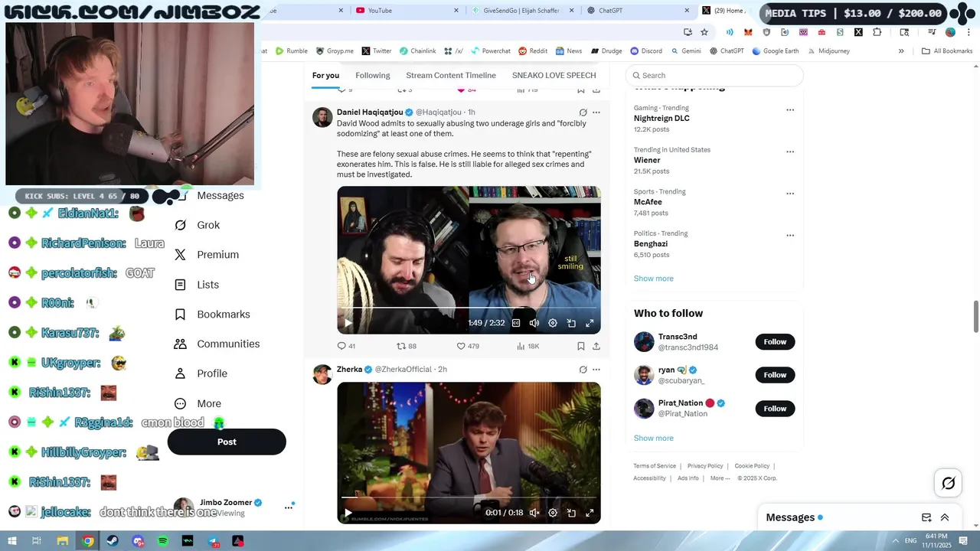Viewport: 980px width, 551px height.
Task: Toggle captions on Haqiqatjou video
Action: tap(516, 323)
